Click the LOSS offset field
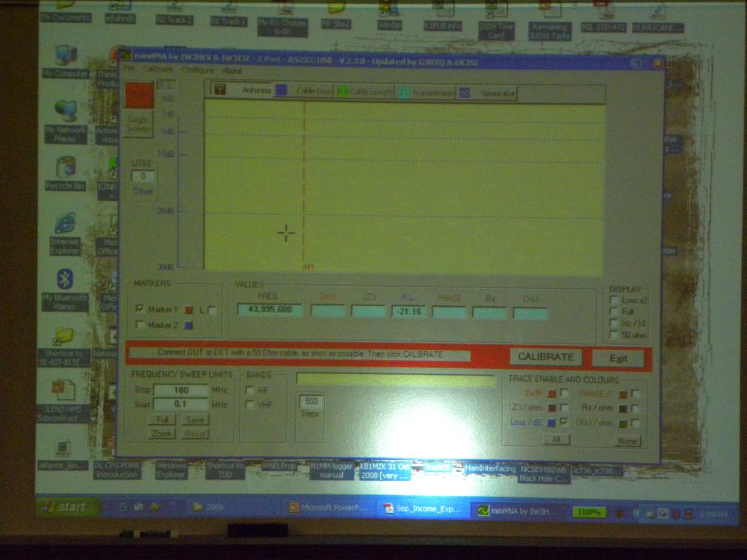The width and height of the screenshot is (747, 560). tap(143, 176)
